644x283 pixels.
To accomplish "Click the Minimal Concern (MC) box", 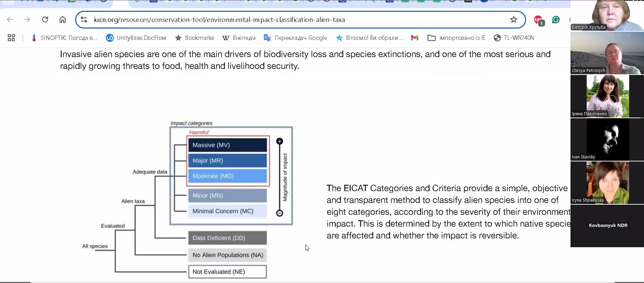I will click(x=228, y=211).
